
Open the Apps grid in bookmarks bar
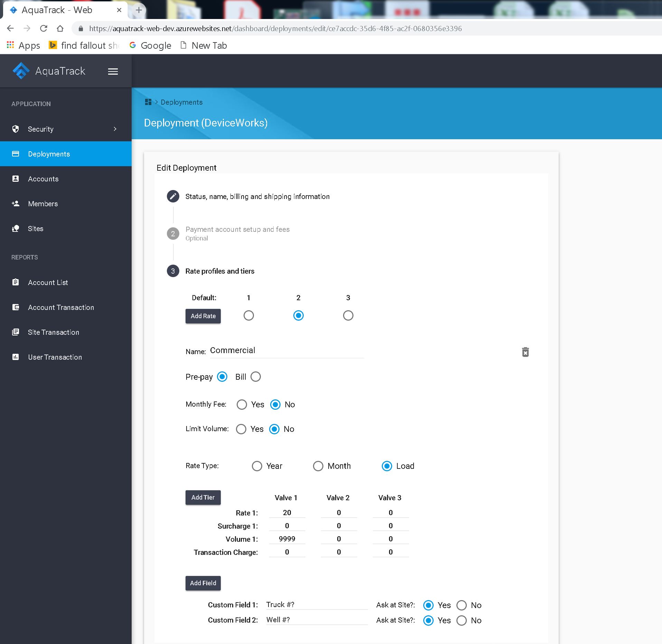coord(10,45)
